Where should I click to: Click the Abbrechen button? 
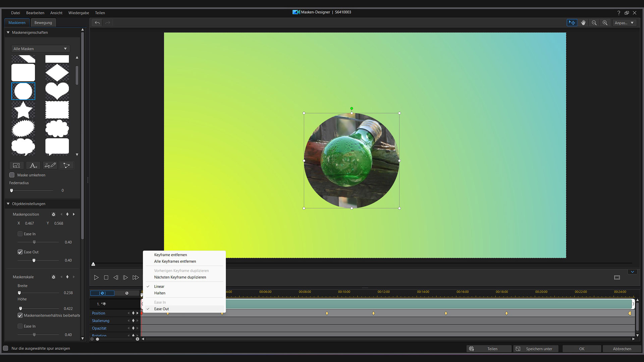tap(622, 349)
